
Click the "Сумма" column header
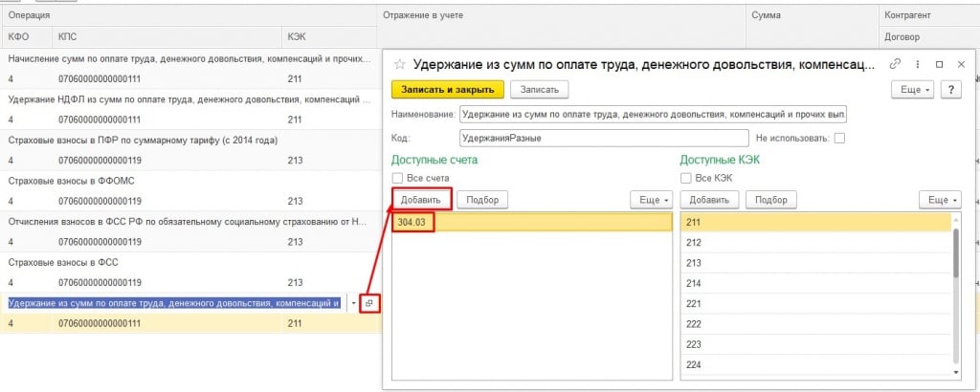click(766, 16)
